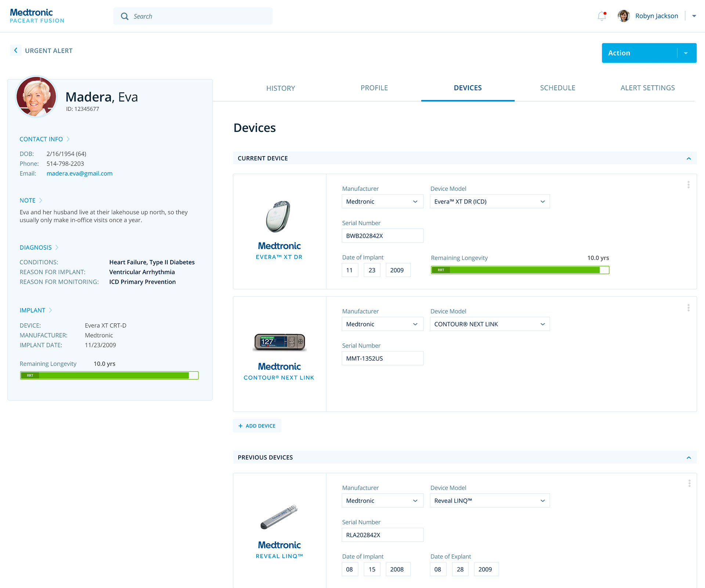
Task: Click the Medtronic Paceart Fusion logo
Action: tap(37, 16)
